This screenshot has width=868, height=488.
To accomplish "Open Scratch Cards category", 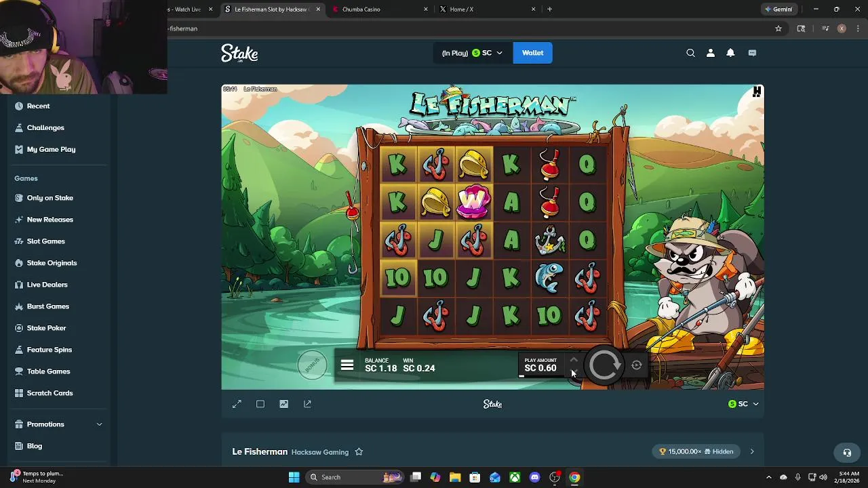I will coord(50,393).
